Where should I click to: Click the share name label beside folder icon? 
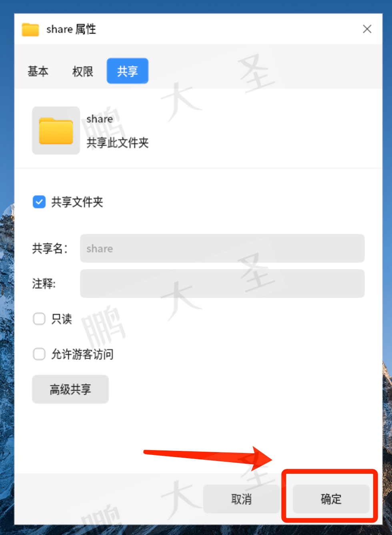[100, 119]
